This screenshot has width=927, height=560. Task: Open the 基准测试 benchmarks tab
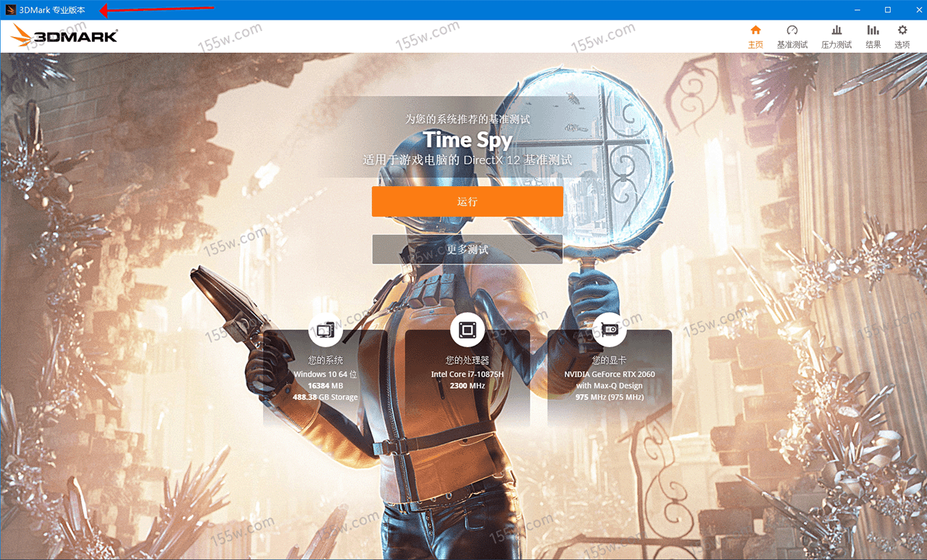(792, 36)
